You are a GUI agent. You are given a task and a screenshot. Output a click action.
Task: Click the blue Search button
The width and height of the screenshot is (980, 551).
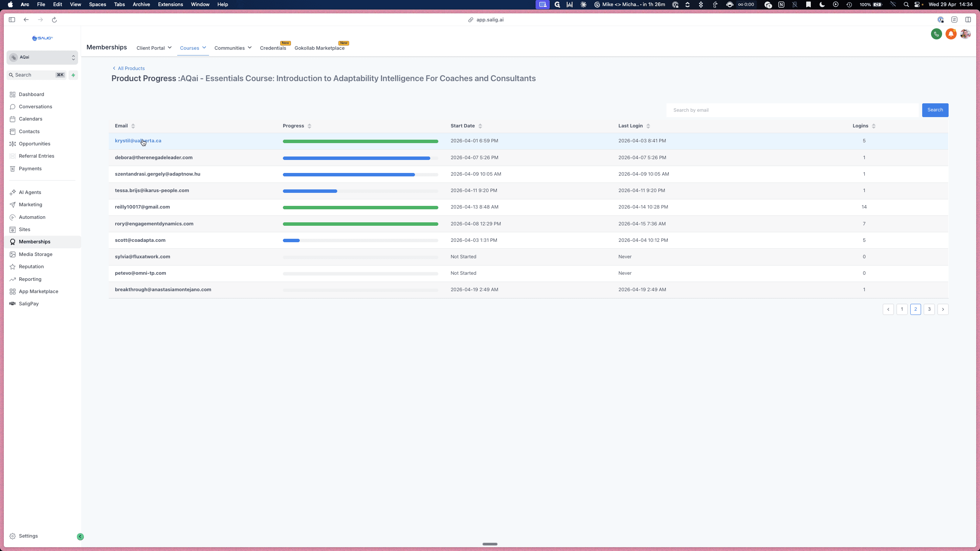click(935, 110)
